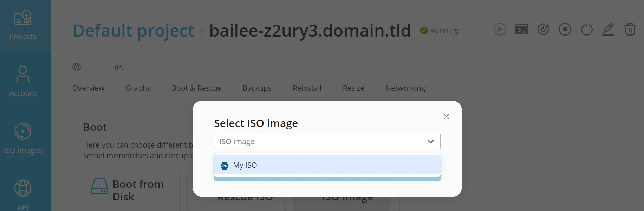
Task: Click the power off icon
Action: pos(587,29)
